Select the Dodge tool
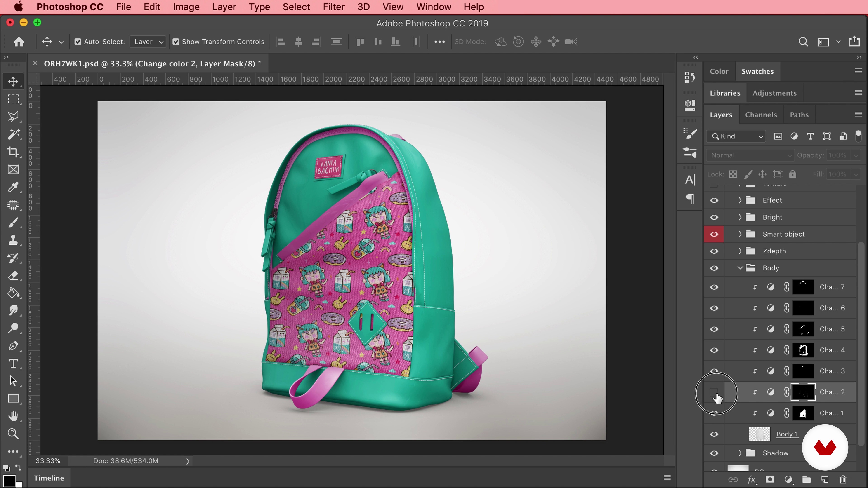Screen dimensions: 868x488 click(x=13, y=328)
